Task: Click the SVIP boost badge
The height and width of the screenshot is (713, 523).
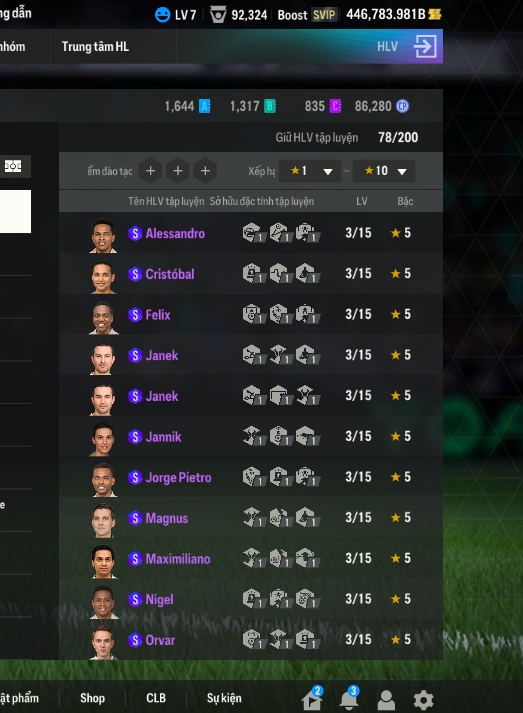Action: (x=324, y=15)
